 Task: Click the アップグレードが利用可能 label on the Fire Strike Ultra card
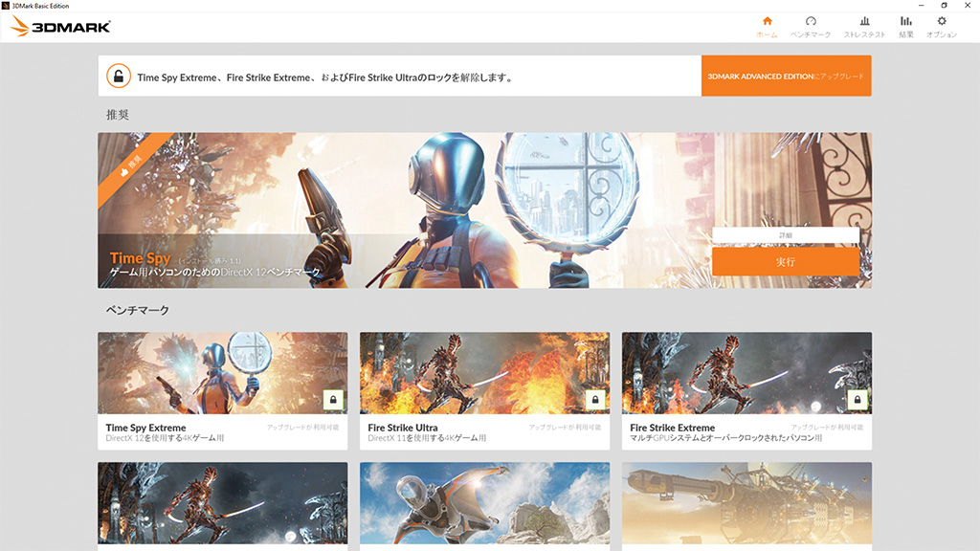click(565, 428)
